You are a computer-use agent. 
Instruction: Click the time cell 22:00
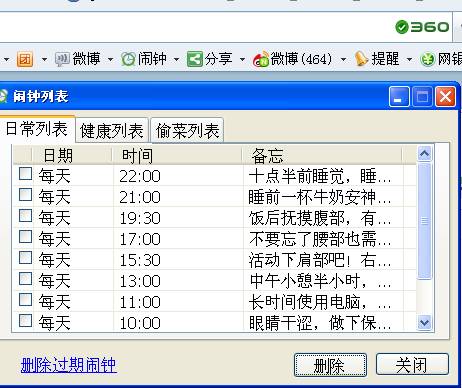(x=140, y=176)
